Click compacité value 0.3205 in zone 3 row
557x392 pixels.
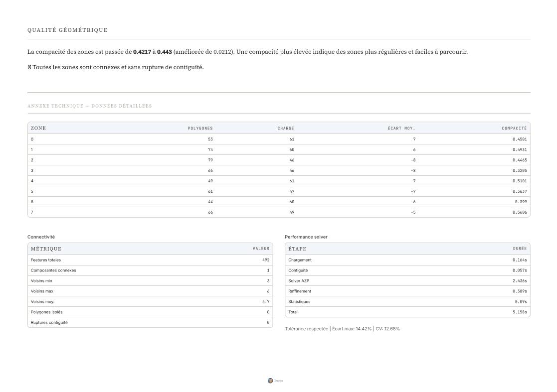[520, 171]
